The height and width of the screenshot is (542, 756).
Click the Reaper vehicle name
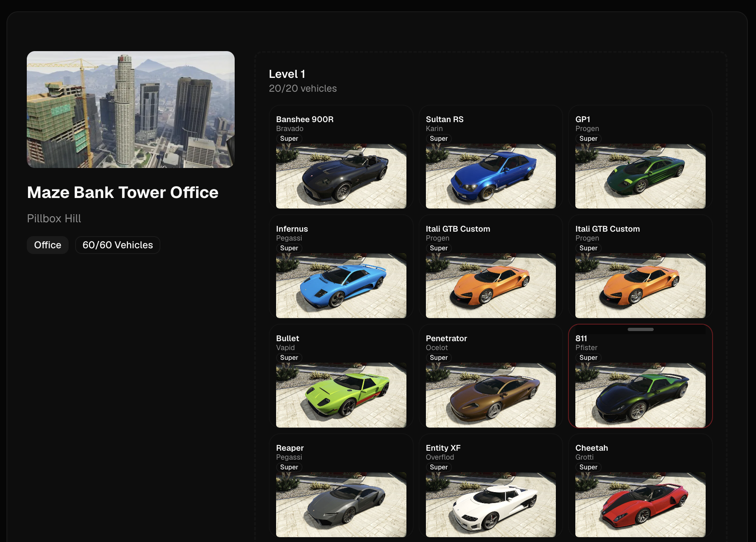click(290, 448)
